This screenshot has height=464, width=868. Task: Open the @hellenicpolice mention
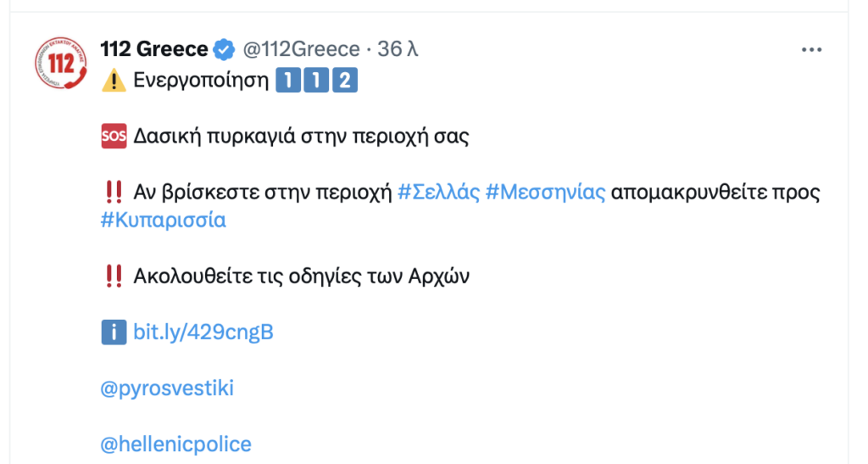coord(176,444)
